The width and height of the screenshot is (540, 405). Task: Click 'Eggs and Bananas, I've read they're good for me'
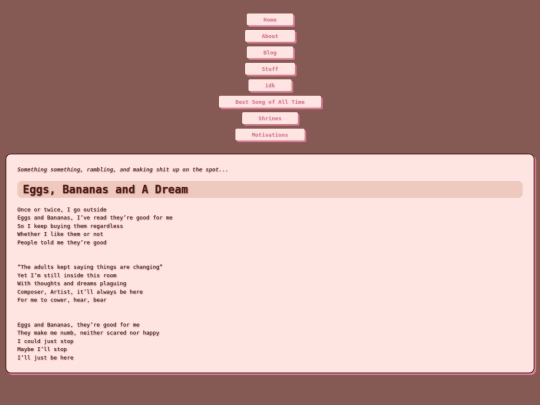coord(95,218)
